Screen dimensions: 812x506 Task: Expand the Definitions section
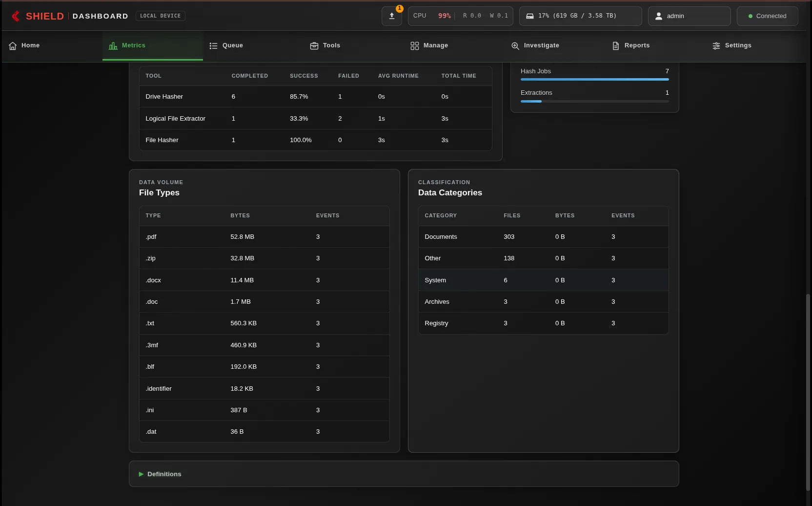coord(404,474)
